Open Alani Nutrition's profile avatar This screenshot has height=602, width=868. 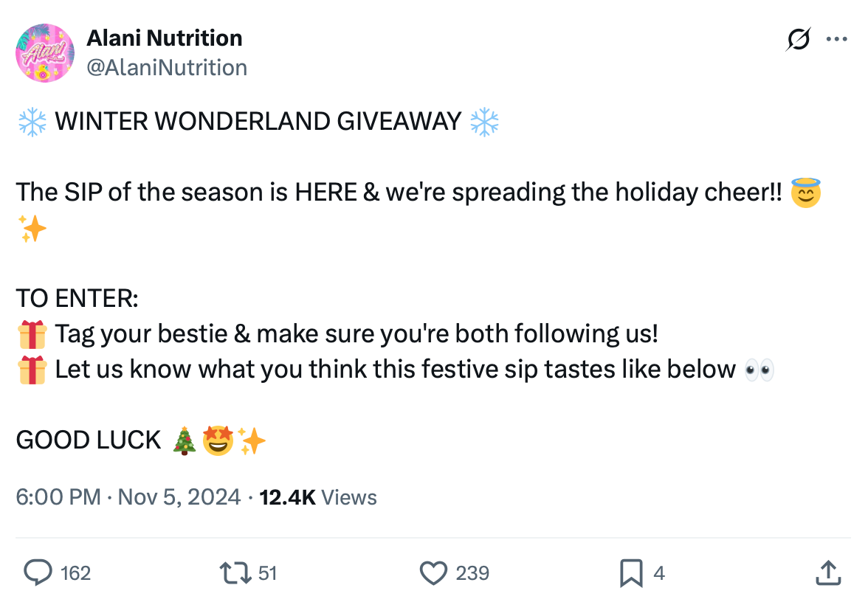(45, 53)
